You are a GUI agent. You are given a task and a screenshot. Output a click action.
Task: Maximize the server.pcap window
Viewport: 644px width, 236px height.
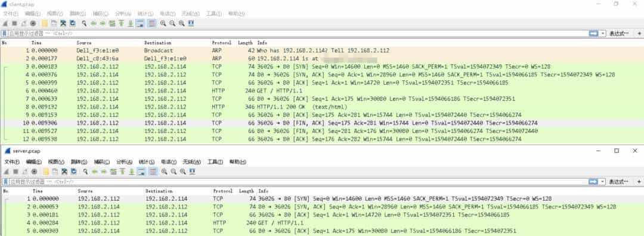click(617, 151)
